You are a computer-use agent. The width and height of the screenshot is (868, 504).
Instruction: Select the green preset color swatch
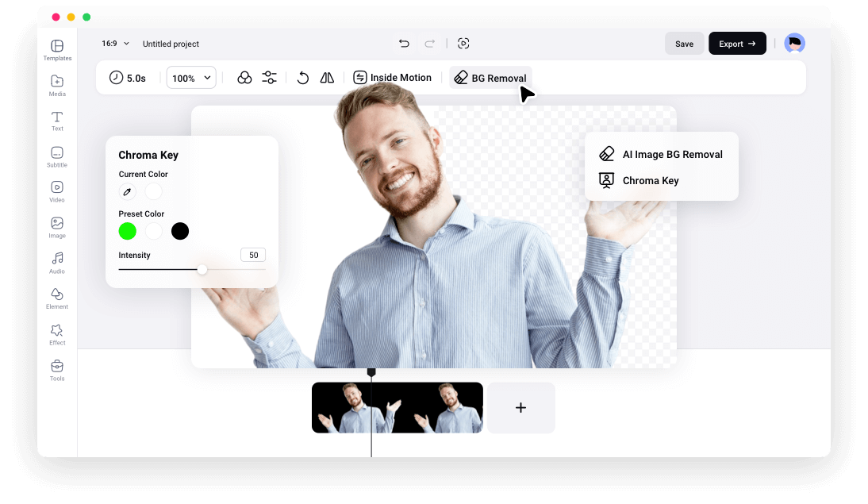click(127, 231)
